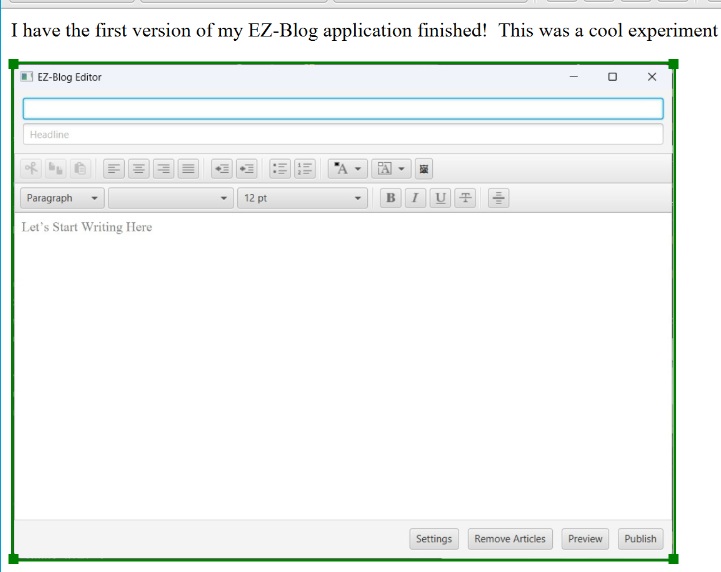The height and width of the screenshot is (572, 721).
Task: Toggle Bold formatting
Action: 391,198
